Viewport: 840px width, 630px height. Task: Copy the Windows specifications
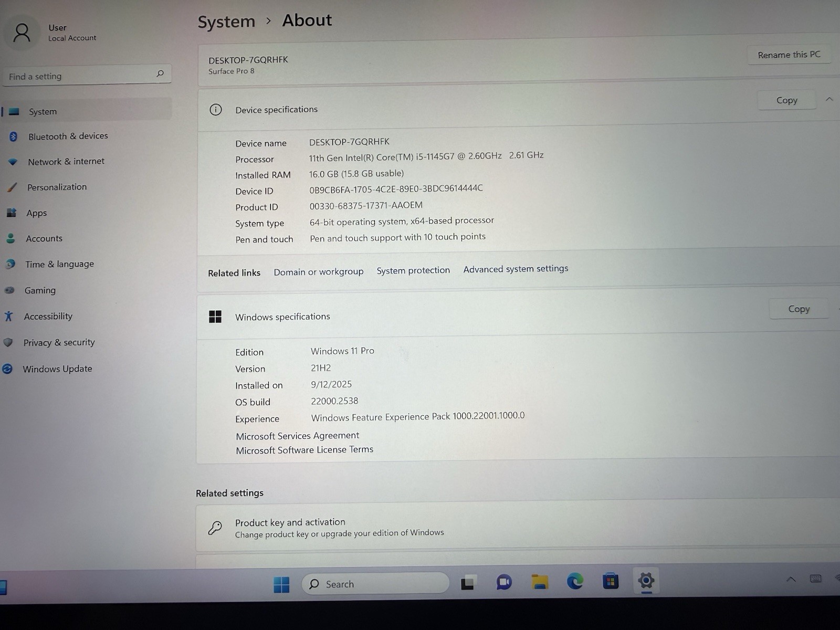coord(799,309)
